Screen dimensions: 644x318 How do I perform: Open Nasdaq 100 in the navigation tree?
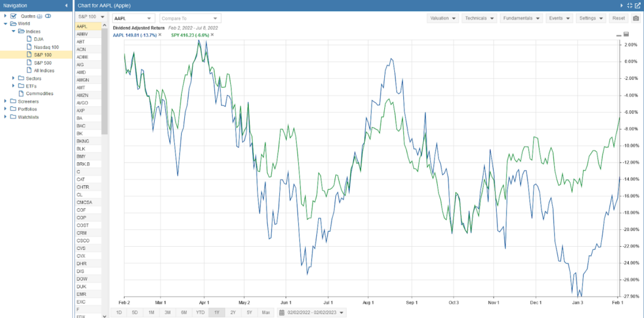pyautogui.click(x=47, y=47)
